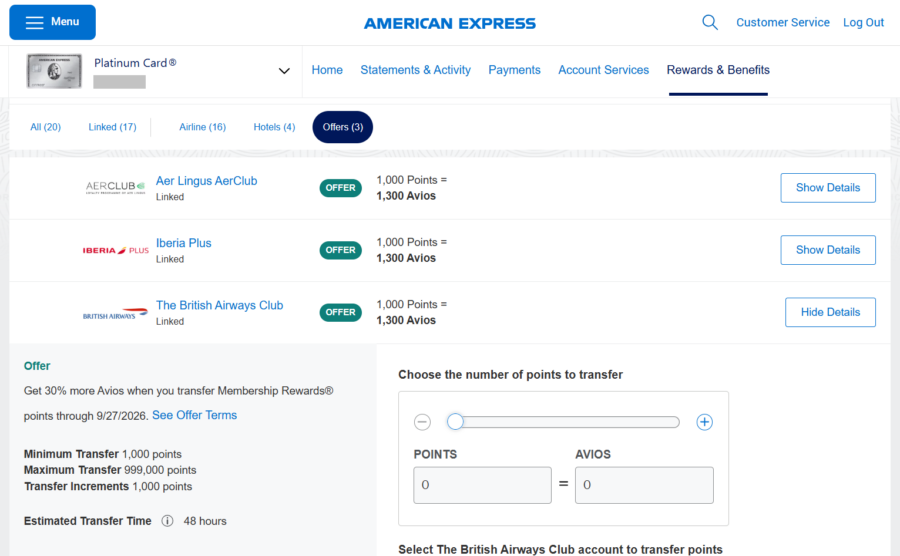Click the Platinum Card thumbnail image
The image size is (900, 556).
coord(54,71)
